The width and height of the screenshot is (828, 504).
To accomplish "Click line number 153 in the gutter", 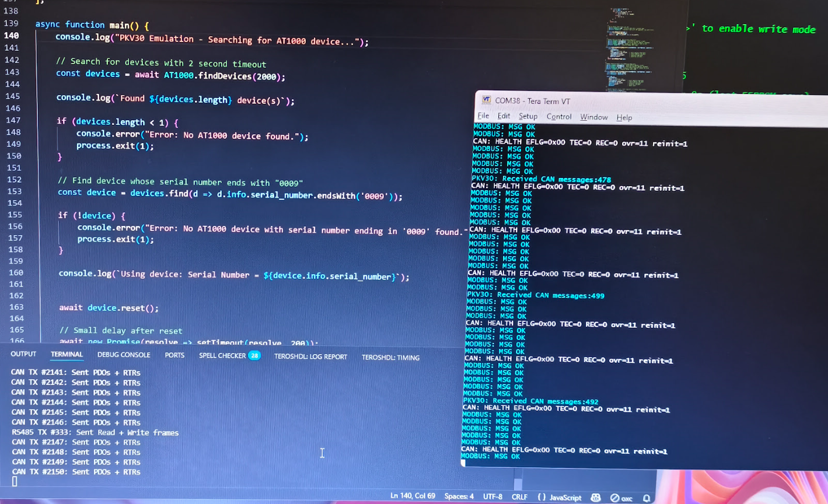I will (x=15, y=191).
